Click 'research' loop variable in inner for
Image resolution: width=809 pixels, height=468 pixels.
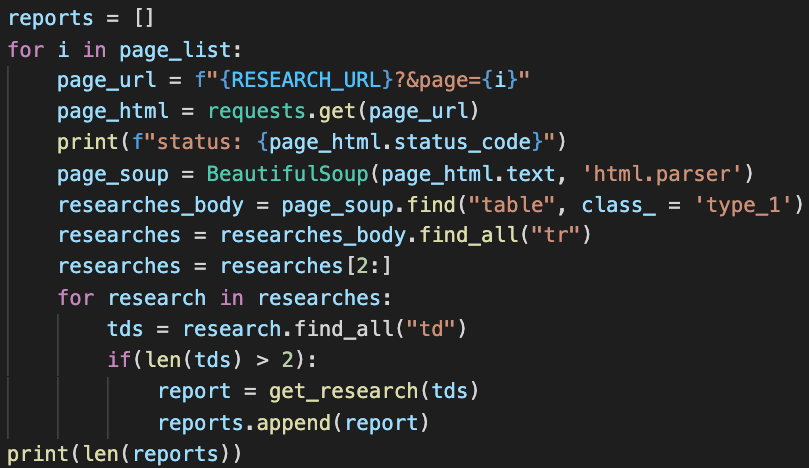pos(157,298)
